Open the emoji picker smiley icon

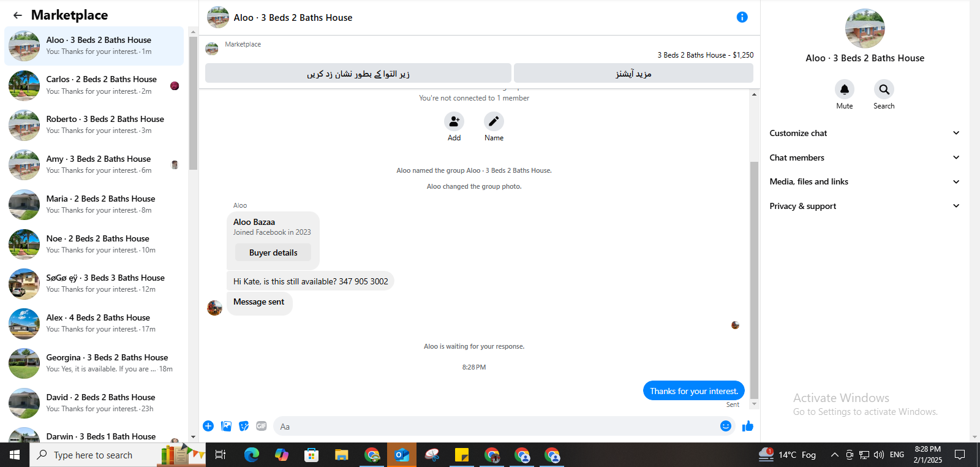726,426
